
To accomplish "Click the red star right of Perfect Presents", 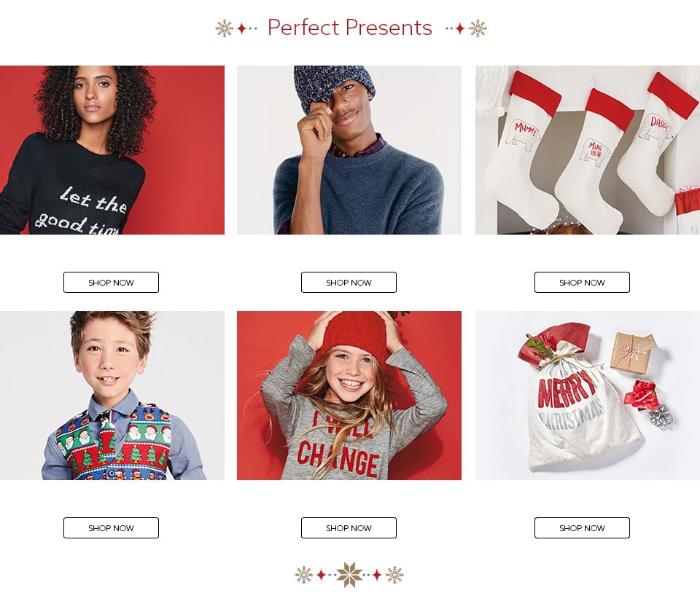I will tap(460, 28).
